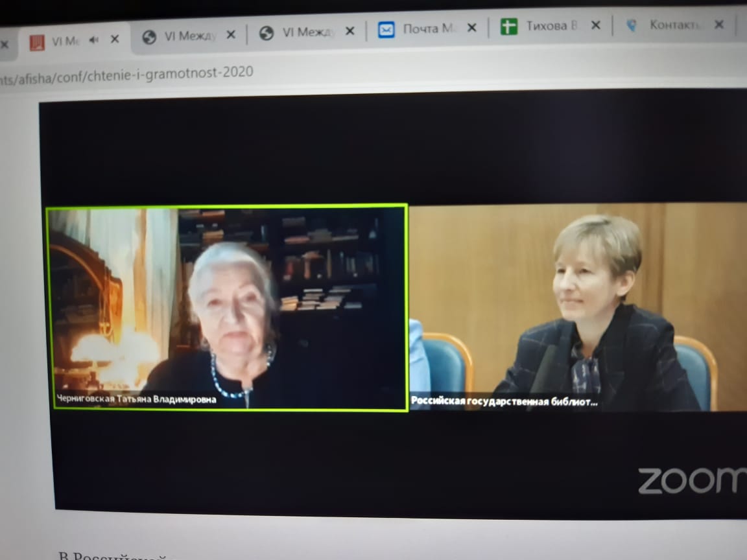Click globe favicon of the second 'VI Межд' tab
Viewport: 747px width, 560px height.
click(x=267, y=33)
